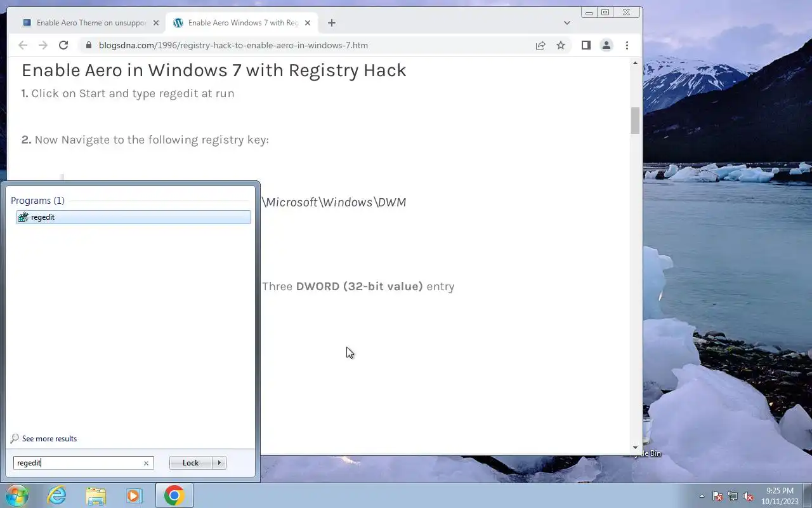
Task: View site security lock icon
Action: coord(88,45)
